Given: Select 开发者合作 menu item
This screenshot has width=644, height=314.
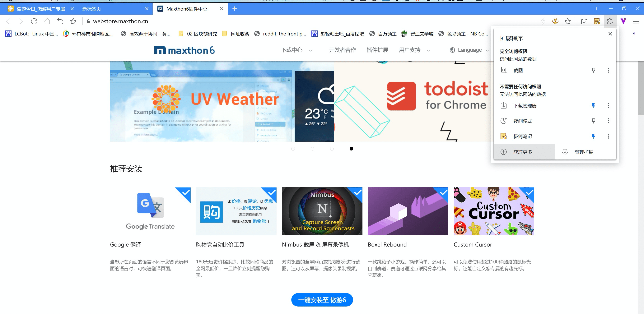Looking at the screenshot, I should point(342,50).
